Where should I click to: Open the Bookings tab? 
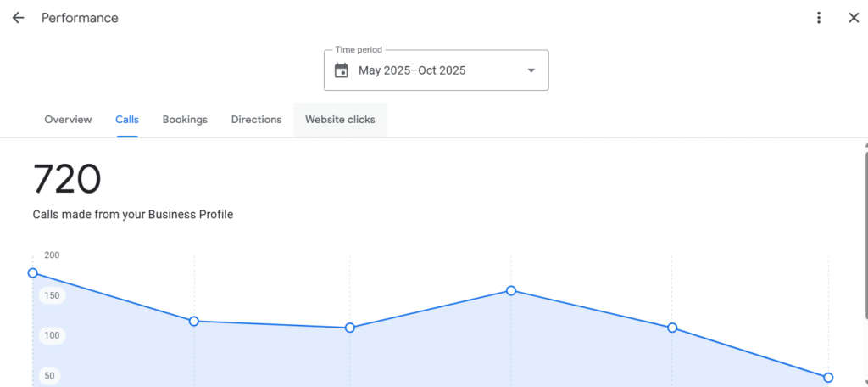(x=185, y=120)
